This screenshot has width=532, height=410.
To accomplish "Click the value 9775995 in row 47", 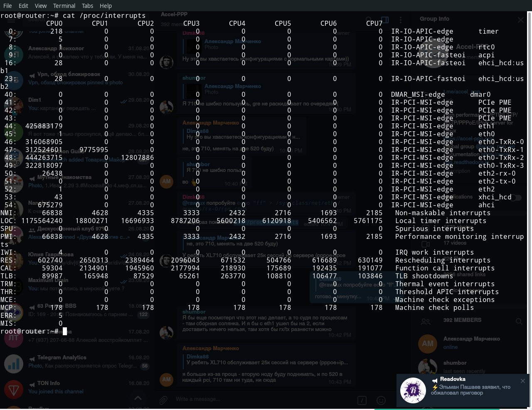I will click(94, 150).
